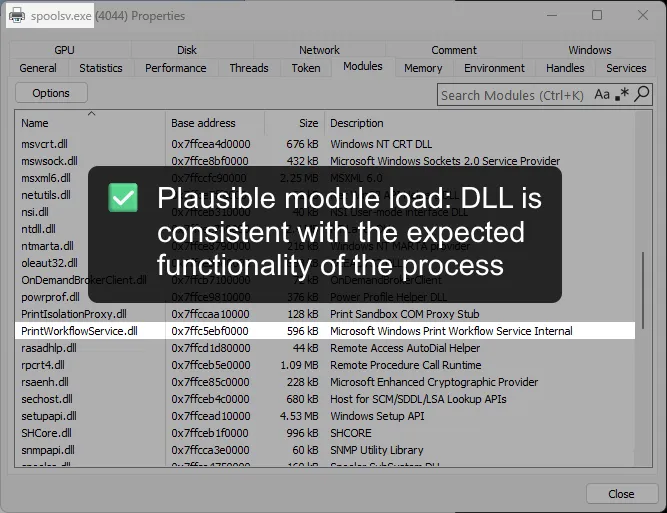
Task: Switch to the Windows tab
Action: pos(590,50)
